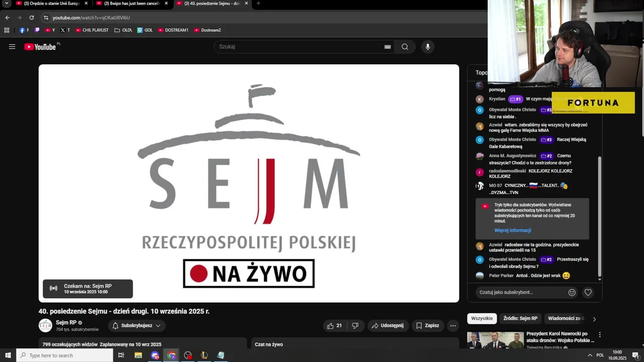This screenshot has height=362, width=644.
Task: Open File Explorer from taskbar
Action: 138,355
